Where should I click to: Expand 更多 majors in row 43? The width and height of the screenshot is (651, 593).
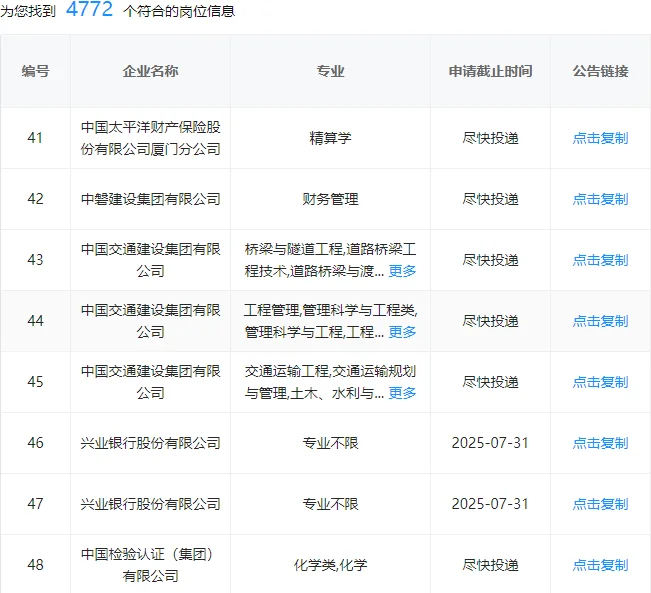pyautogui.click(x=402, y=271)
